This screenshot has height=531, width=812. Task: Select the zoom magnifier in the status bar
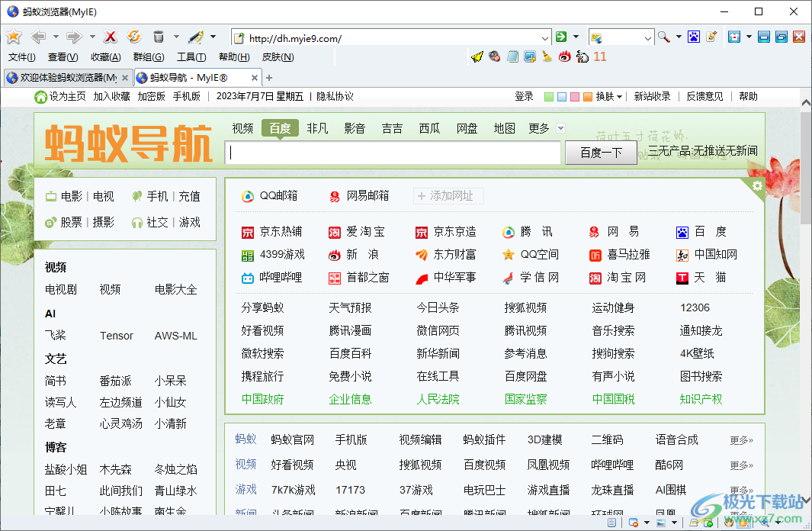[x=764, y=523]
